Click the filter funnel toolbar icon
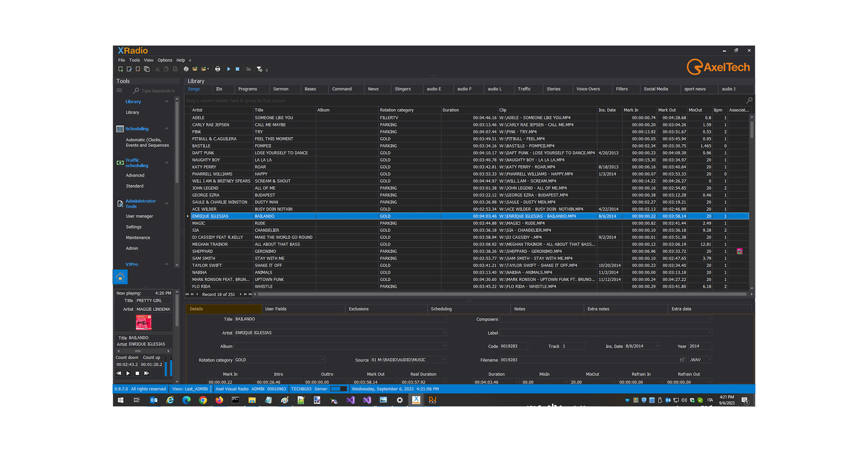The image size is (868, 452). pos(259,69)
